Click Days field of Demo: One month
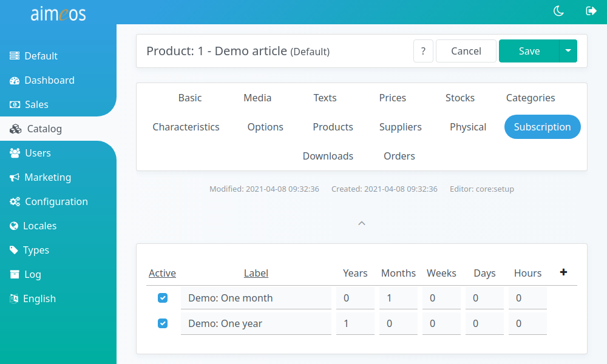The width and height of the screenshot is (607, 364). coord(484,298)
